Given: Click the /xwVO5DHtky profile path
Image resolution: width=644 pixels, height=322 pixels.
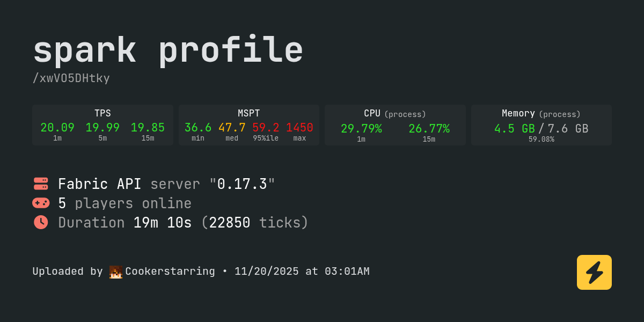Looking at the screenshot, I should pos(71,78).
